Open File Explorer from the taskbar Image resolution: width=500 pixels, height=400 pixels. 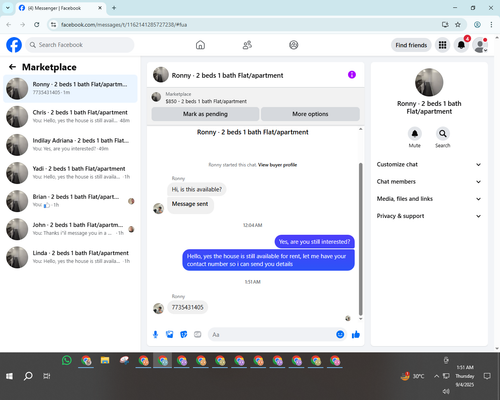tap(105, 360)
